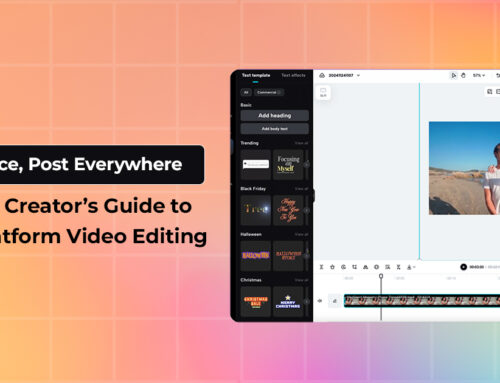Click the timeline playhead handle

tap(381, 276)
